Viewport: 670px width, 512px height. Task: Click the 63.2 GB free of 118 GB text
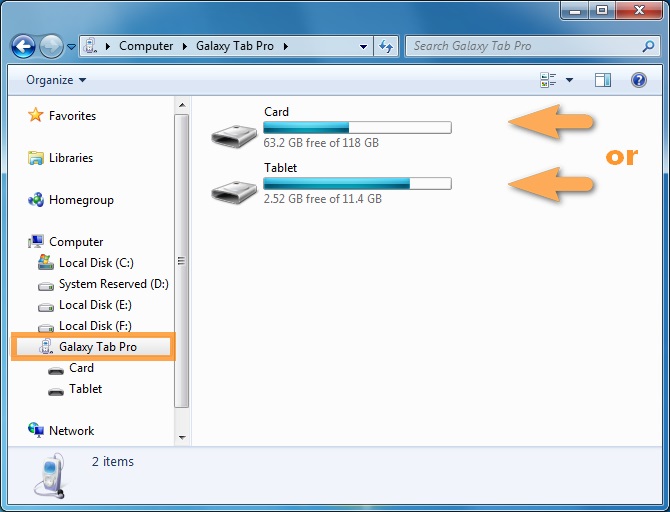(x=321, y=143)
